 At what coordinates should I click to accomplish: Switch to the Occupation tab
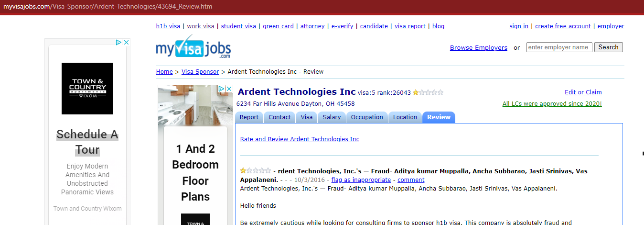(x=367, y=117)
